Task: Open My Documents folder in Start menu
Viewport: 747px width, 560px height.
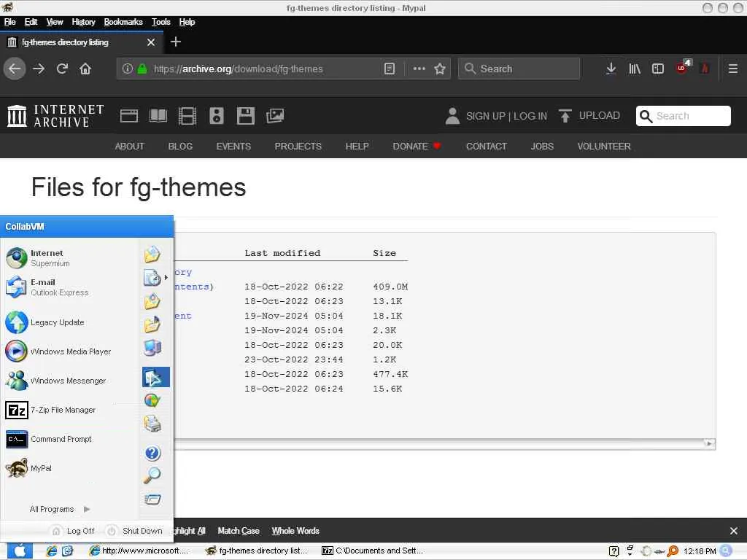Action: [x=152, y=254]
